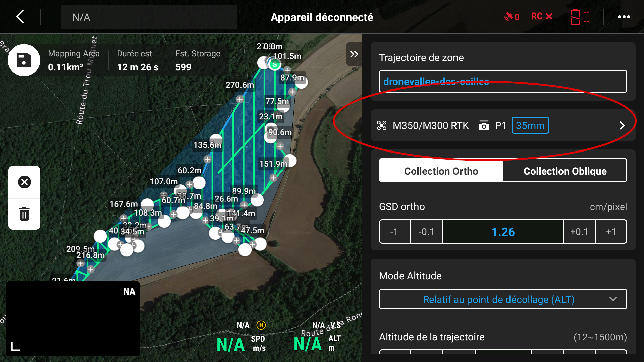Screen dimensions: 644x362
Task: Open the three-dot more menu
Action: pyautogui.click(x=624, y=17)
